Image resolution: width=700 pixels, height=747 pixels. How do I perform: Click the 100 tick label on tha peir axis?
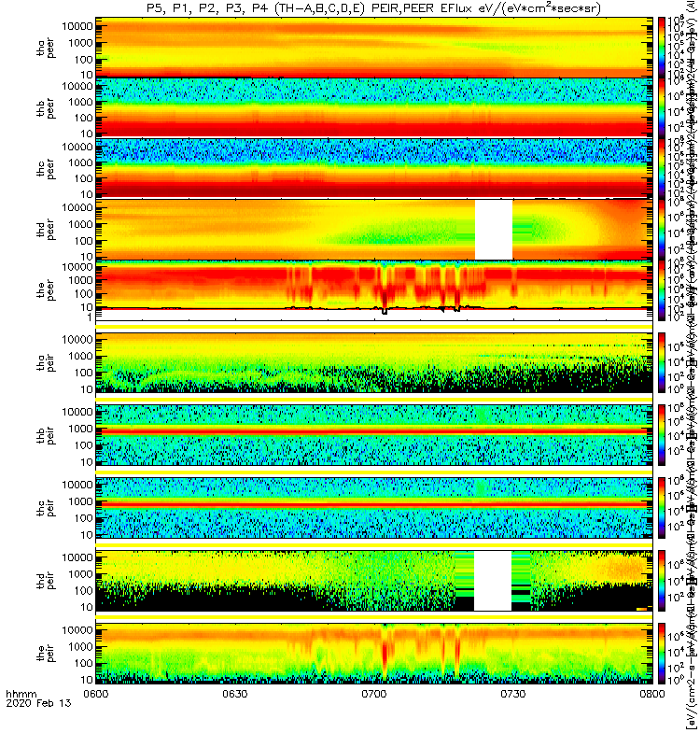coord(84,373)
